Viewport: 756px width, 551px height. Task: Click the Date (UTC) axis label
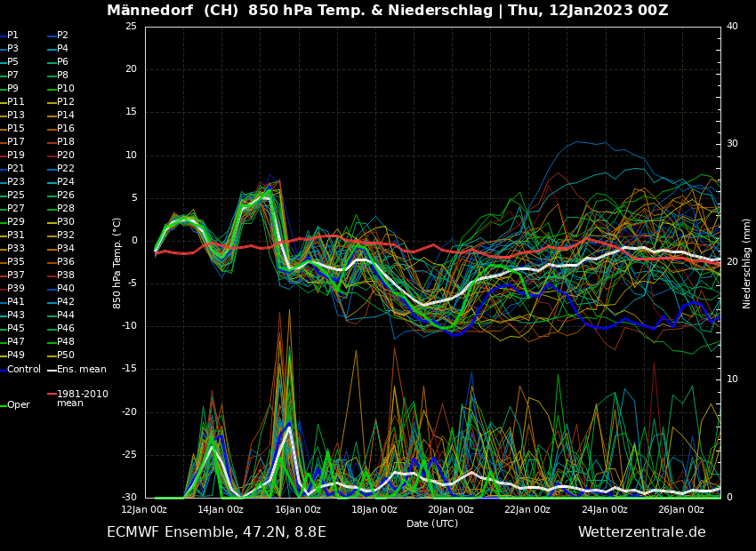point(432,523)
